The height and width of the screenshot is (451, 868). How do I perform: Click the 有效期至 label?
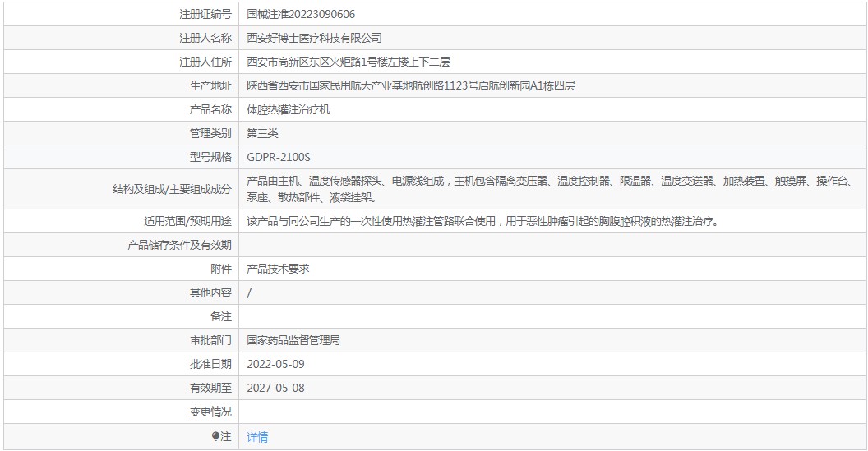210,388
